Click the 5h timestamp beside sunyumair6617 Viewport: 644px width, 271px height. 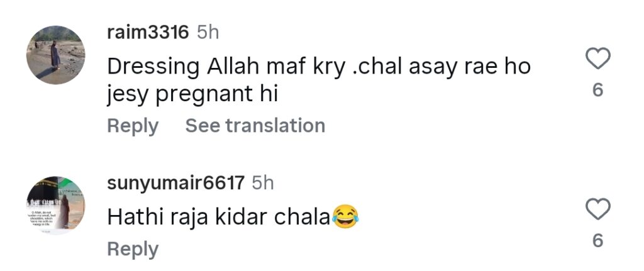coord(263,183)
